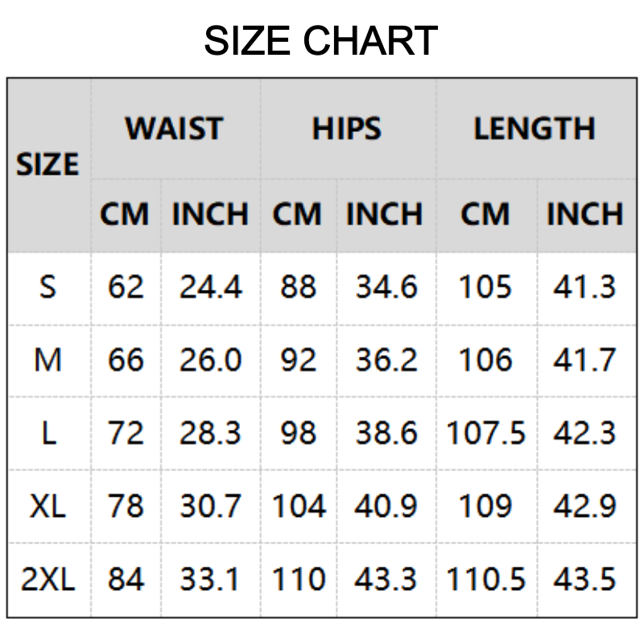Click the SIZE CHART title
This screenshot has height=644, width=644.
(x=320, y=40)
